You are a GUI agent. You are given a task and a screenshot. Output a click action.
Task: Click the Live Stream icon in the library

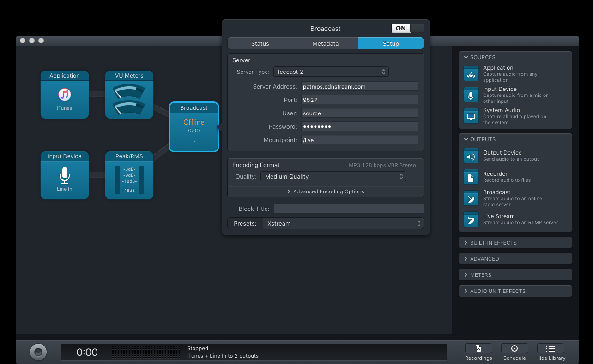point(471,220)
